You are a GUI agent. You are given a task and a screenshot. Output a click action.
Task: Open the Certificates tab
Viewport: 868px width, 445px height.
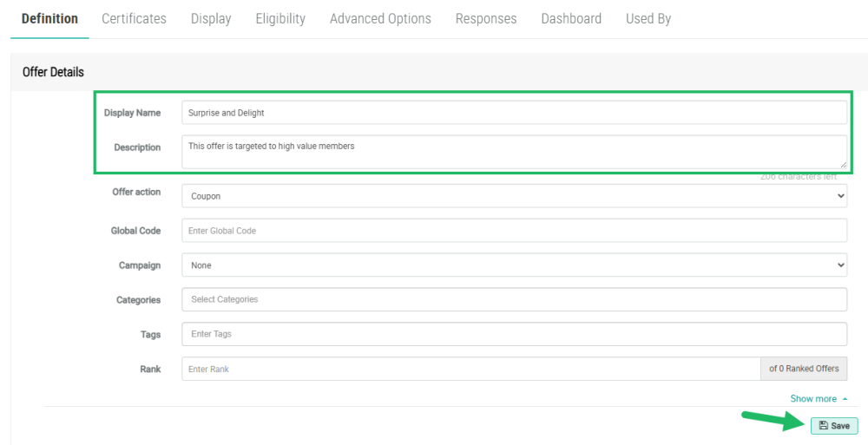(x=134, y=18)
